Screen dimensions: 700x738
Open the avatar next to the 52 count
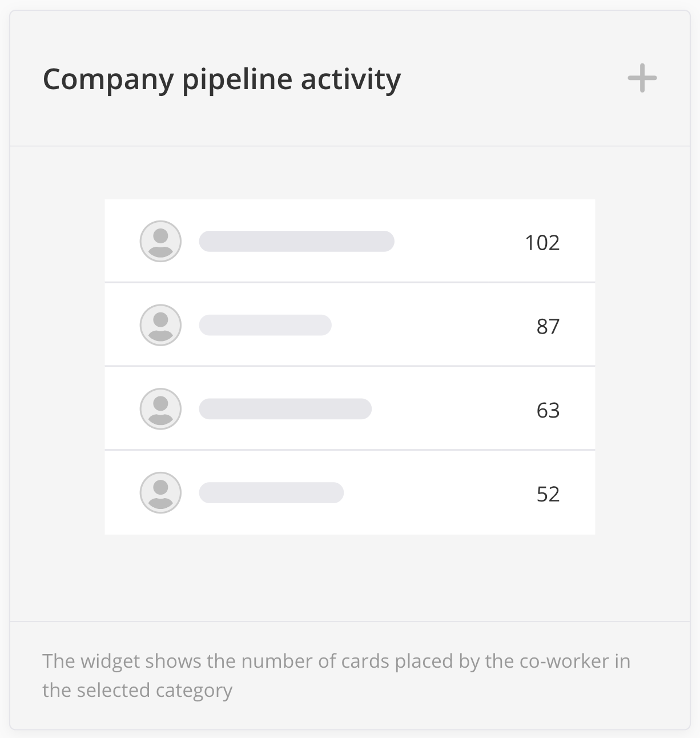click(x=160, y=492)
